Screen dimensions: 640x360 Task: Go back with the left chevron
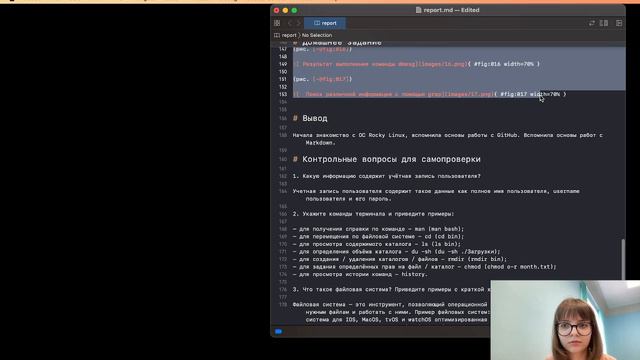[x=290, y=23]
